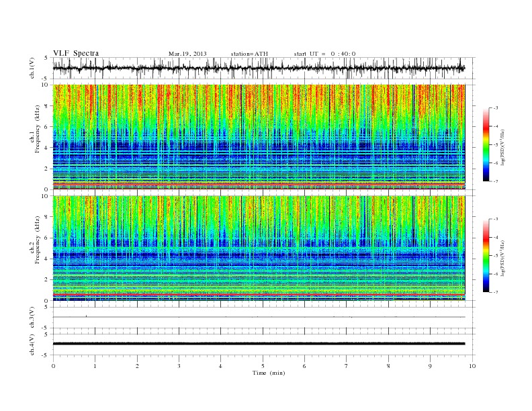532x411 pixels.
Task: Click the "ch.4(V)" axis label
Action: tap(32, 345)
